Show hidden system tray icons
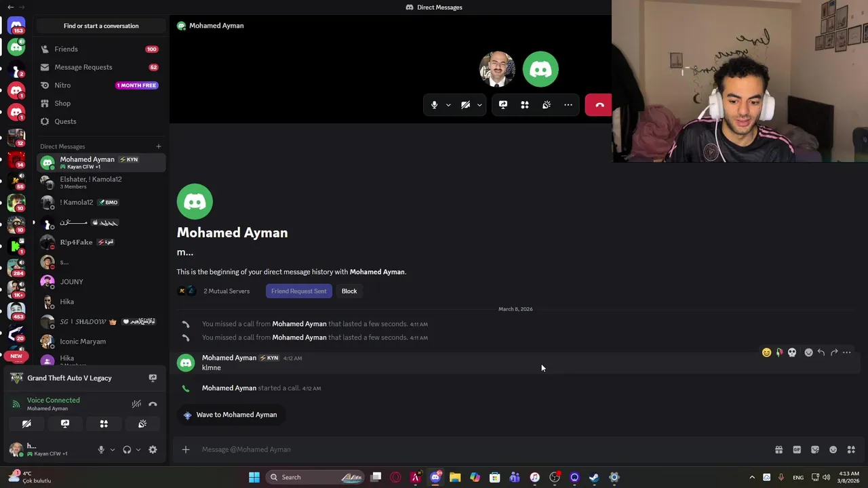868x488 pixels. tap(752, 477)
